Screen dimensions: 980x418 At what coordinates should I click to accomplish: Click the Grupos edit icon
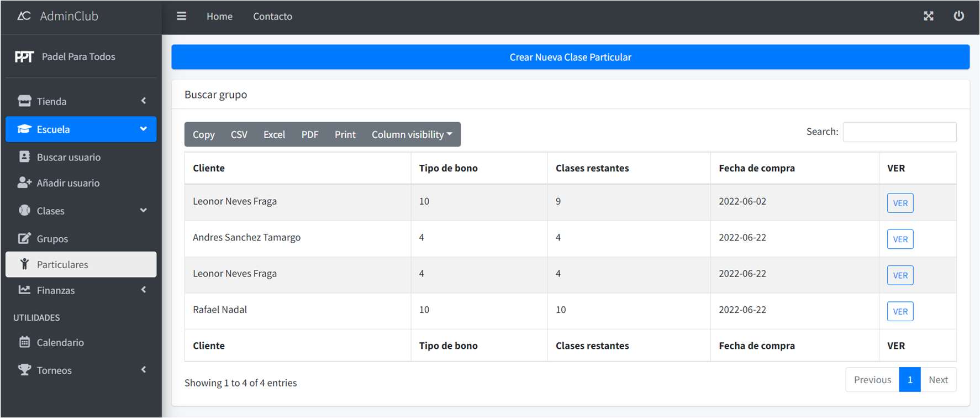(x=24, y=238)
